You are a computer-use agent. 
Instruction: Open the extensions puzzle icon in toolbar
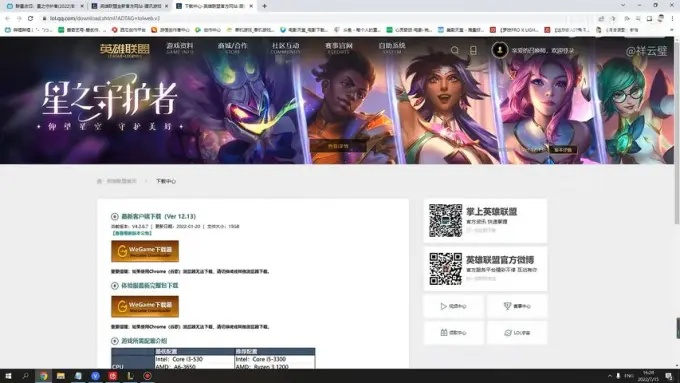click(x=627, y=19)
